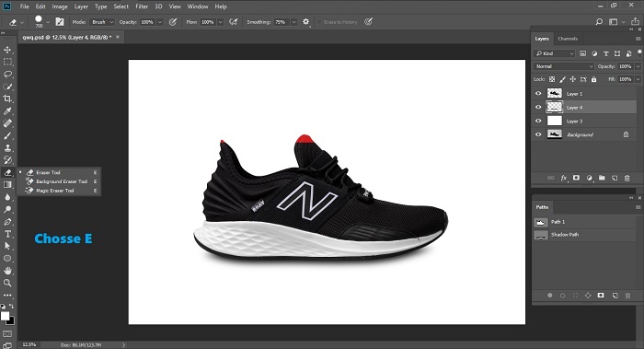Image resolution: width=644 pixels, height=349 pixels.
Task: Open the Edit Toolbar ellipsis
Action: [x=7, y=296]
